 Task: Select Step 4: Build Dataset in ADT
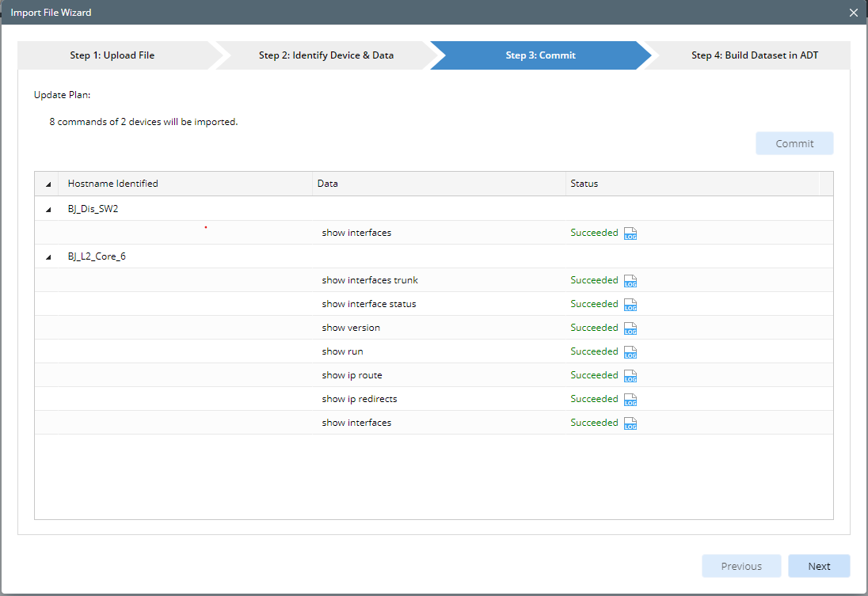tap(754, 55)
